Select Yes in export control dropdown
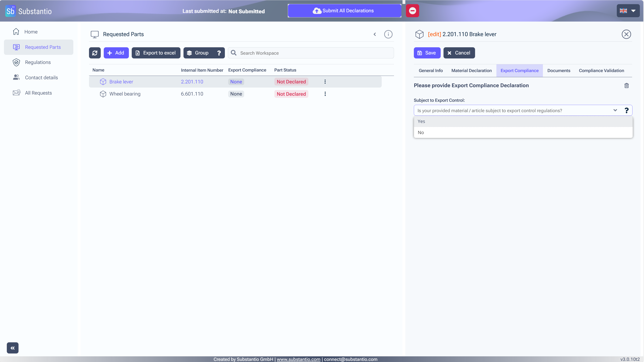644x362 pixels. (x=421, y=121)
